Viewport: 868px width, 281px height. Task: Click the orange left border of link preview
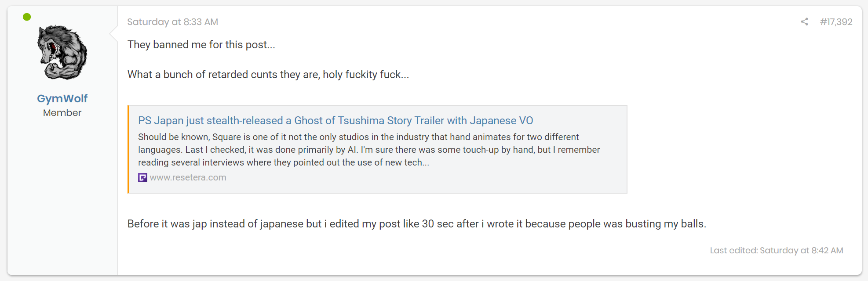[x=128, y=149]
